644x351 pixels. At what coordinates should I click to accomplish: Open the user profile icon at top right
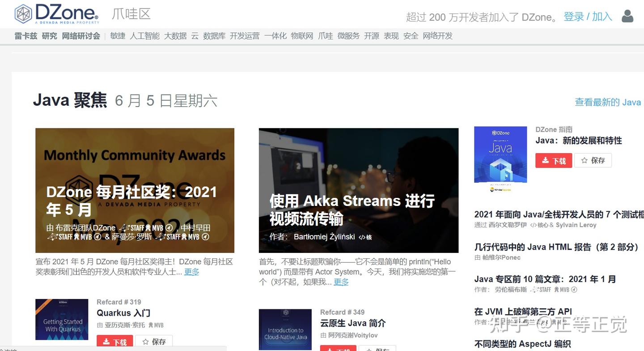[627, 16]
